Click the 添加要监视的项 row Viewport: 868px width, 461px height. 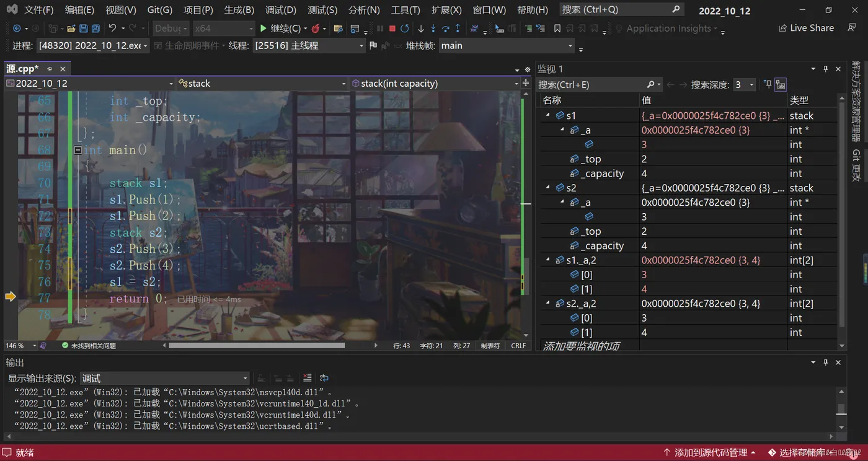(x=582, y=346)
